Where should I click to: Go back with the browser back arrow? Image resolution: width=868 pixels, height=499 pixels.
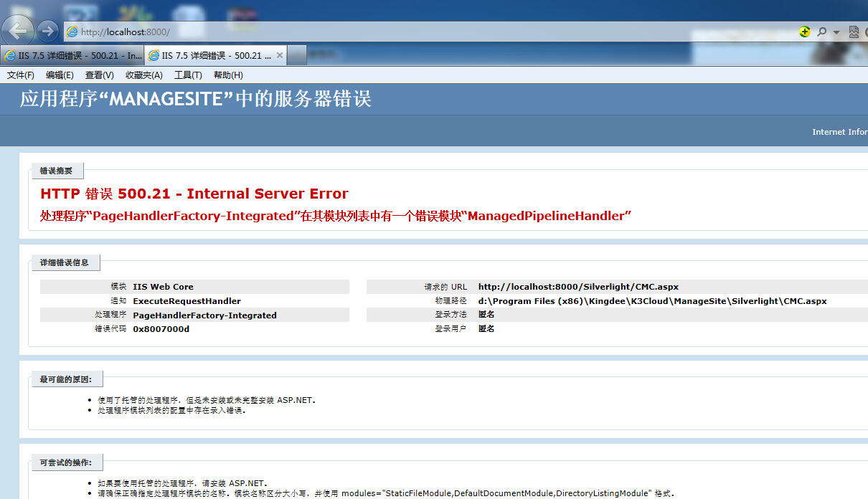(18, 31)
